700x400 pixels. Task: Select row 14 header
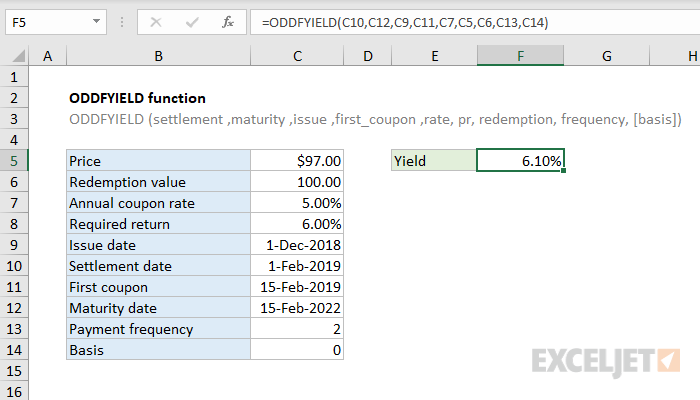pyautogui.click(x=14, y=350)
